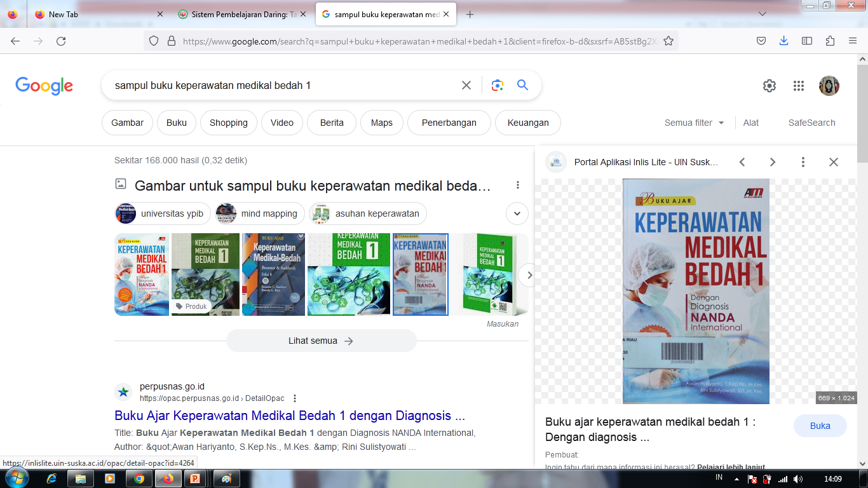Select the Keuangan filter tab
Viewport: 868px width, 488px height.
(528, 123)
